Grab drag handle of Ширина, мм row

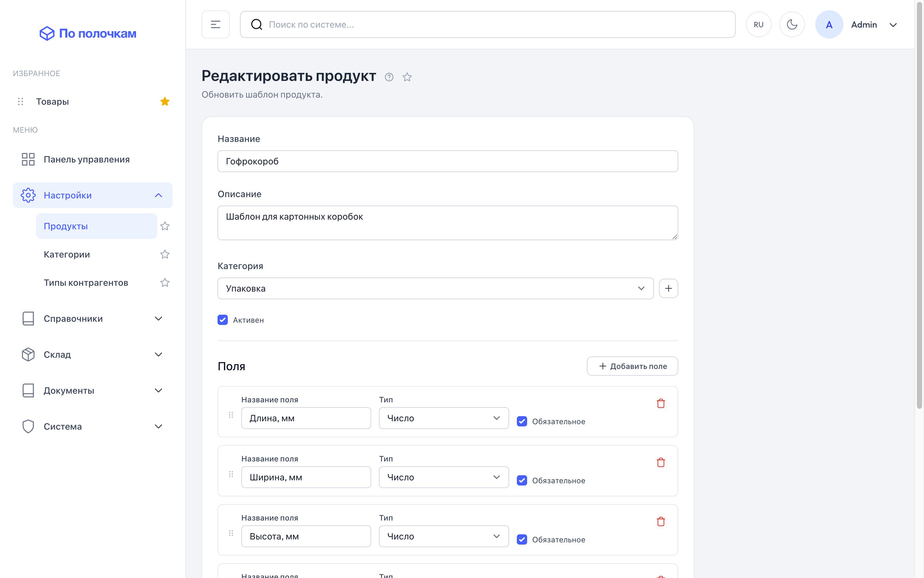click(x=231, y=474)
